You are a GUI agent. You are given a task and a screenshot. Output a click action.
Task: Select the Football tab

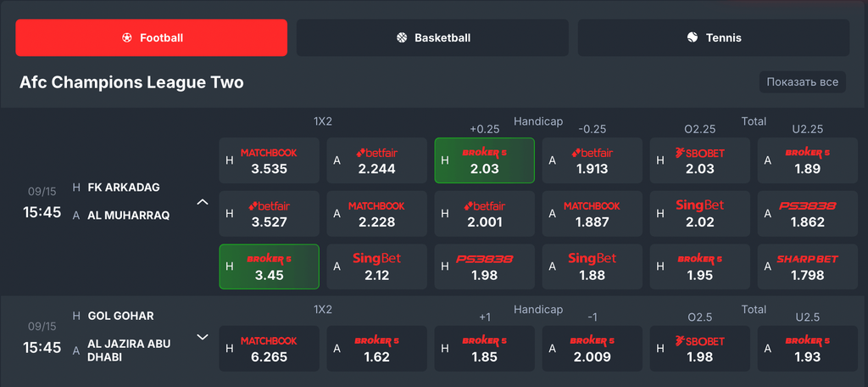click(151, 37)
